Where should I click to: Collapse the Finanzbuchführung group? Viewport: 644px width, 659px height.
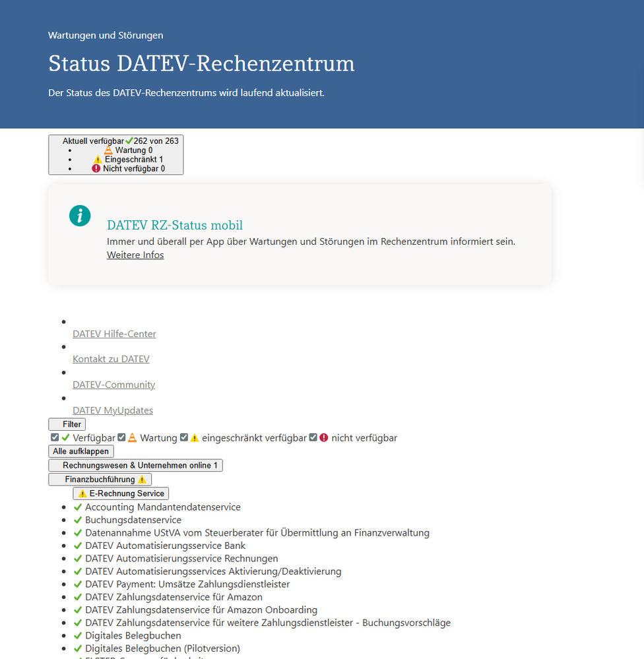click(100, 480)
